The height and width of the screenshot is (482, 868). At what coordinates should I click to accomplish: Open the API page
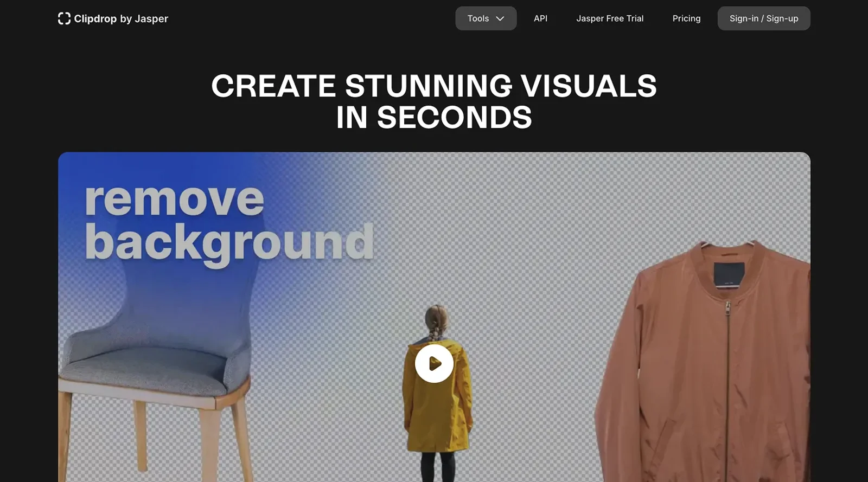(x=540, y=18)
